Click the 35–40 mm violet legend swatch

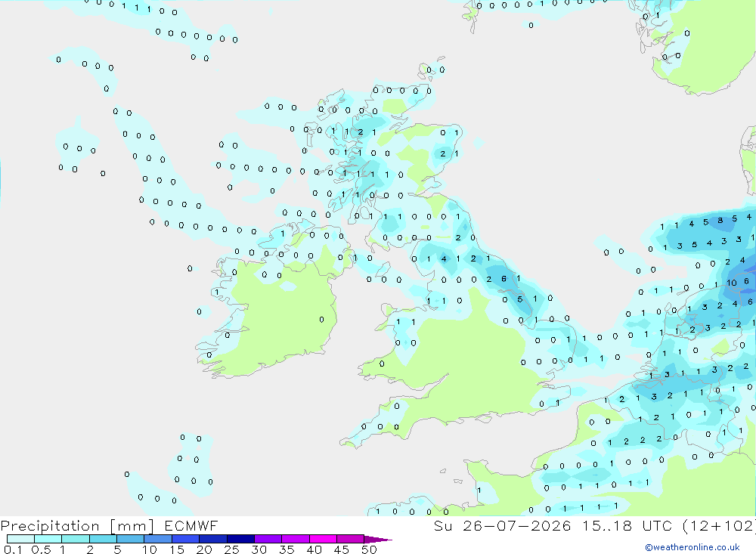[x=295, y=539]
